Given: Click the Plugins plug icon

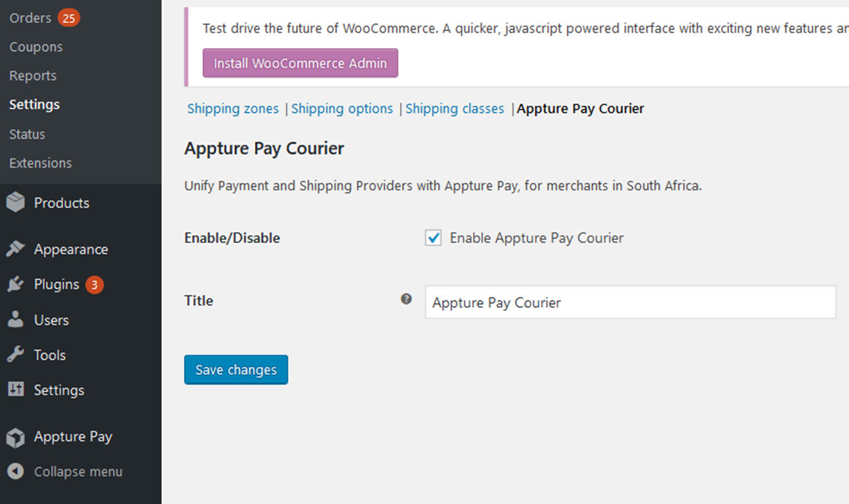Looking at the screenshot, I should point(15,285).
